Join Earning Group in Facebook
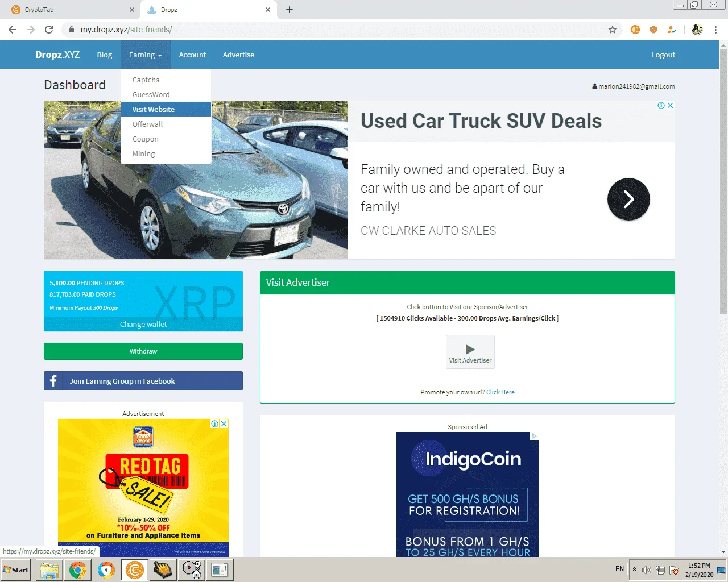This screenshot has width=728, height=582. click(x=143, y=381)
